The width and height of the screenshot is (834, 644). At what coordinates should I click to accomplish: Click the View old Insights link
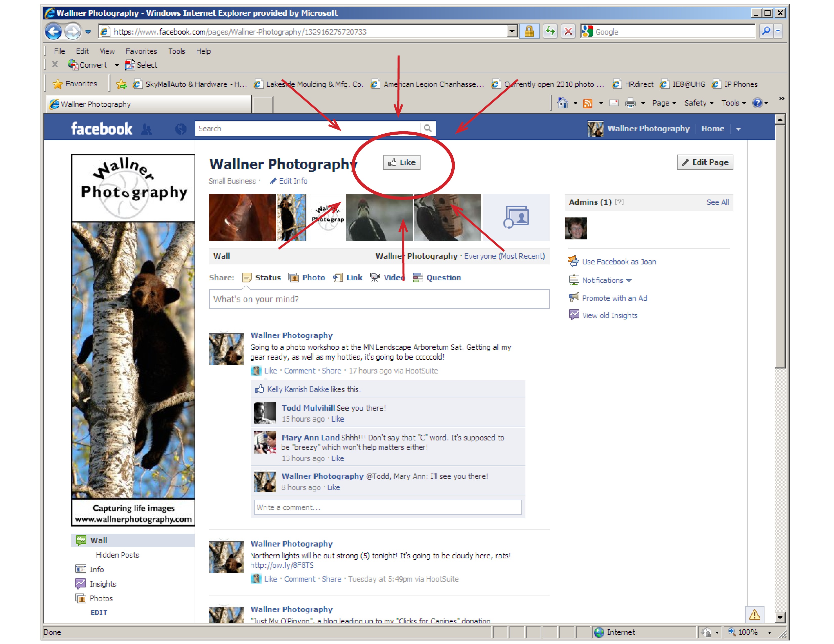tap(610, 315)
